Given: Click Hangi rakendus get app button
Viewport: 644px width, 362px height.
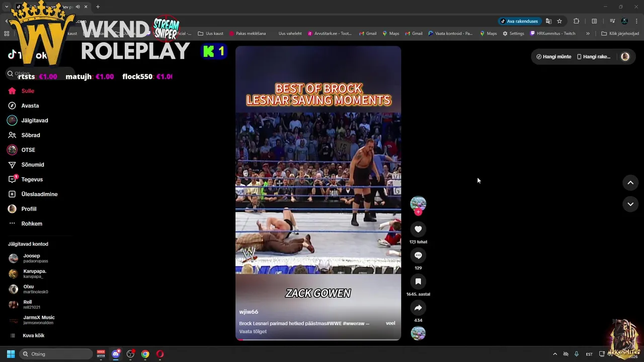Looking at the screenshot, I should pos(594,57).
